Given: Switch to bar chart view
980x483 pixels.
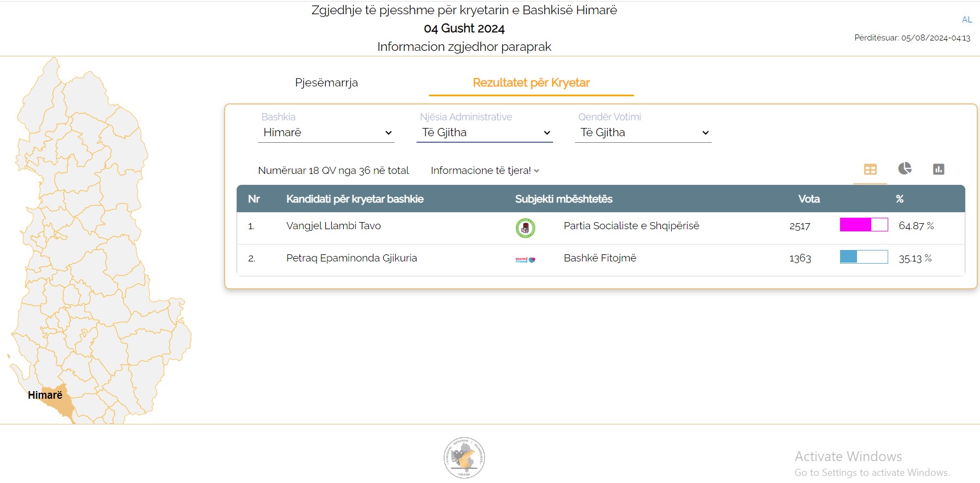Looking at the screenshot, I should [938, 169].
